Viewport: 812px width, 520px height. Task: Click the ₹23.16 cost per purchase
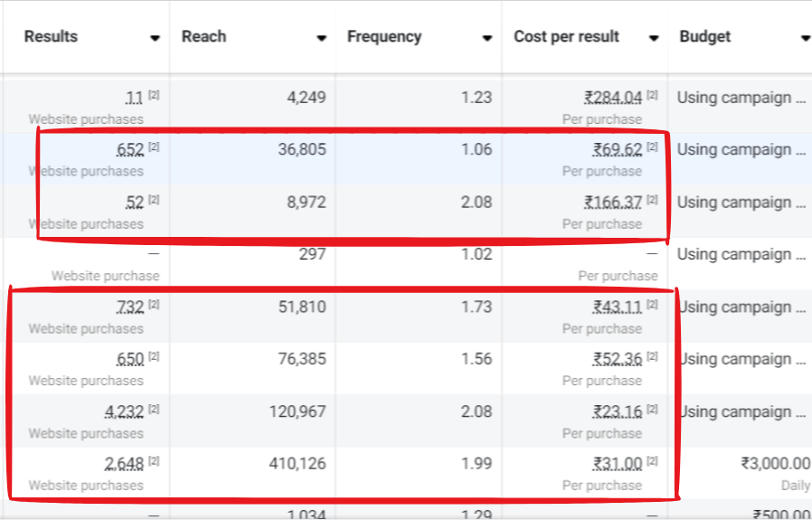click(617, 412)
